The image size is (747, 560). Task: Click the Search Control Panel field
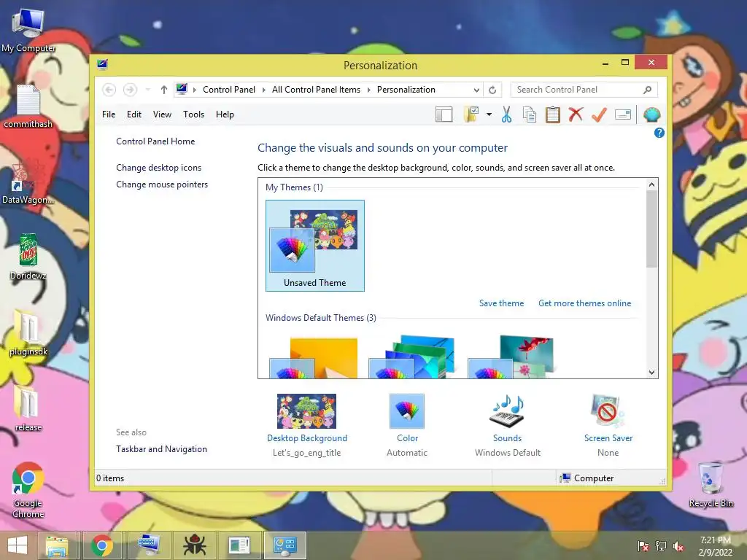coord(584,90)
